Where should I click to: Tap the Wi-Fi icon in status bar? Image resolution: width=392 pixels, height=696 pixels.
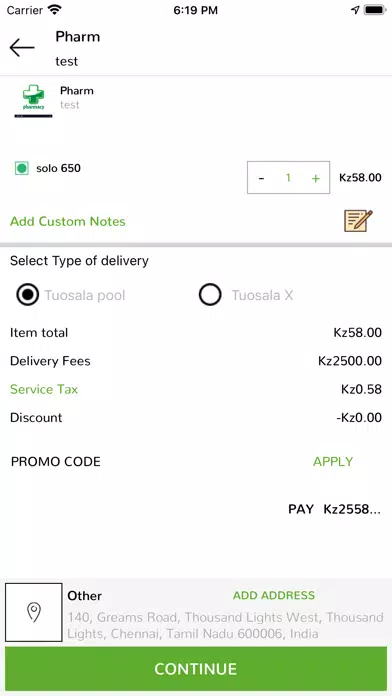55,10
